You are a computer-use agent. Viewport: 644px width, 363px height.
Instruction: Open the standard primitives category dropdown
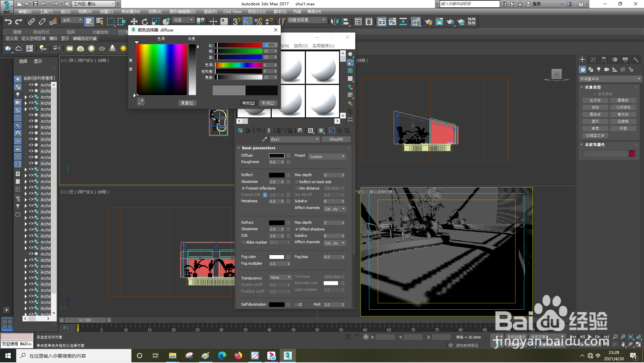pyautogui.click(x=610, y=79)
